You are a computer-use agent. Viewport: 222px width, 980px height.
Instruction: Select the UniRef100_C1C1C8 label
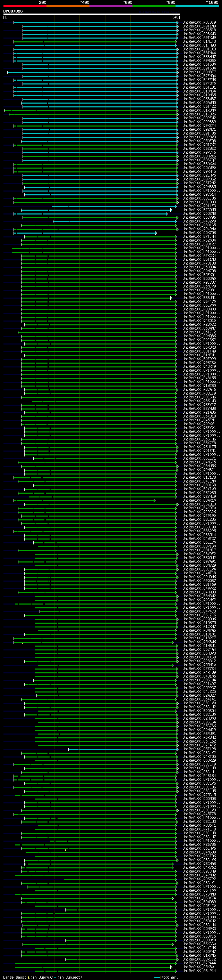click(199, 477)
